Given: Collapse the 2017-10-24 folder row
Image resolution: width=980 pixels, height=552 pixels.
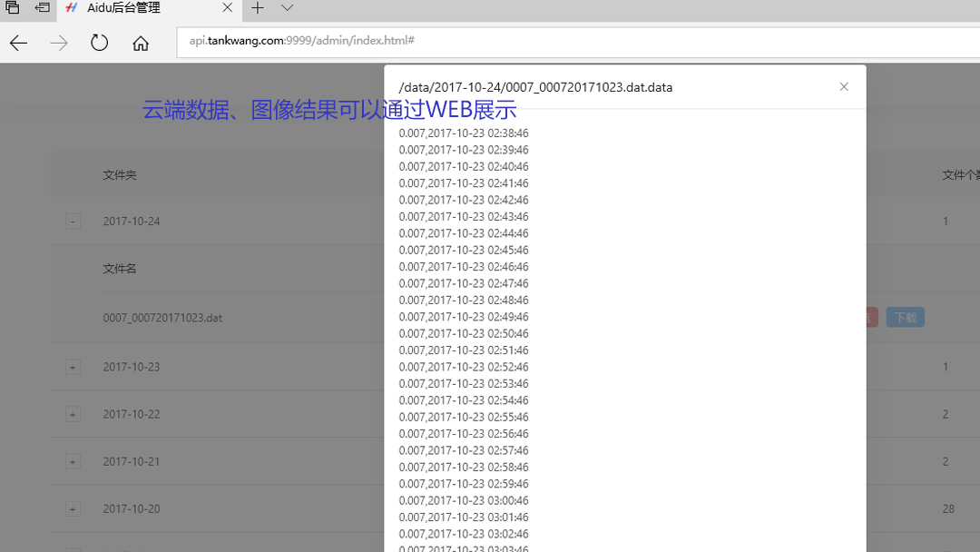Looking at the screenshot, I should (73, 221).
